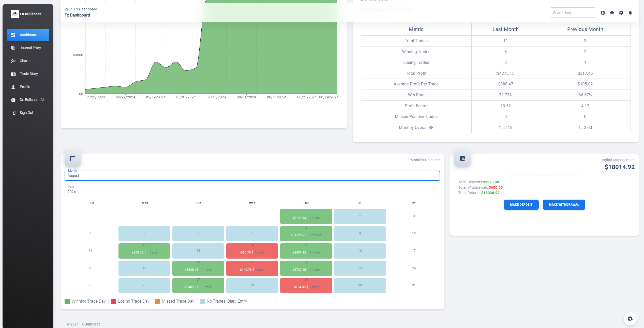The width and height of the screenshot is (644, 328).
Task: Click the Search here input field
Action: click(x=573, y=12)
